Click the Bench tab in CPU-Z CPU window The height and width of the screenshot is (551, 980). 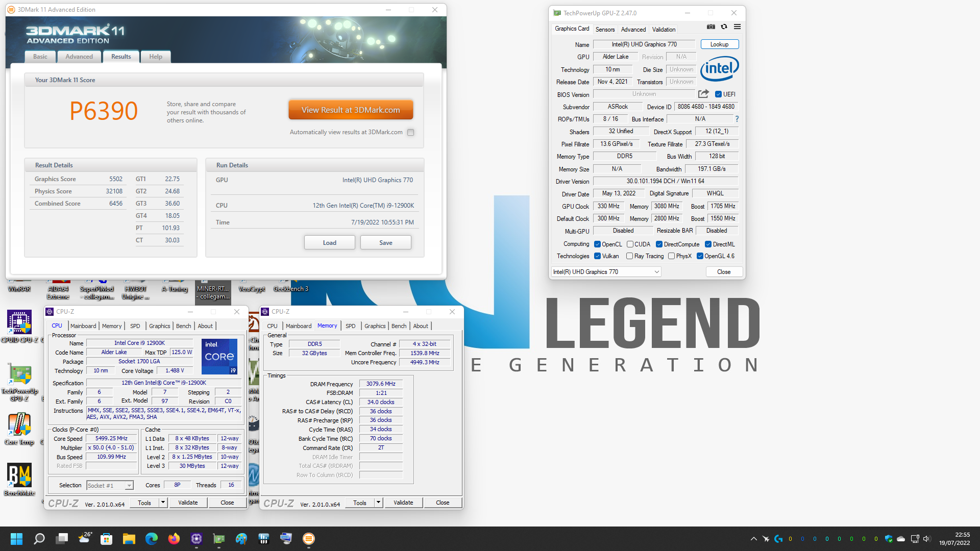[183, 326]
